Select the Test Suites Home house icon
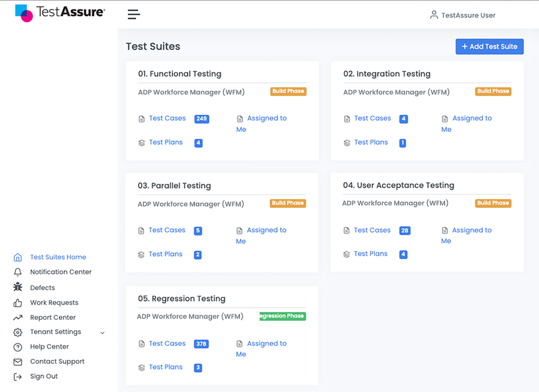 [x=18, y=257]
